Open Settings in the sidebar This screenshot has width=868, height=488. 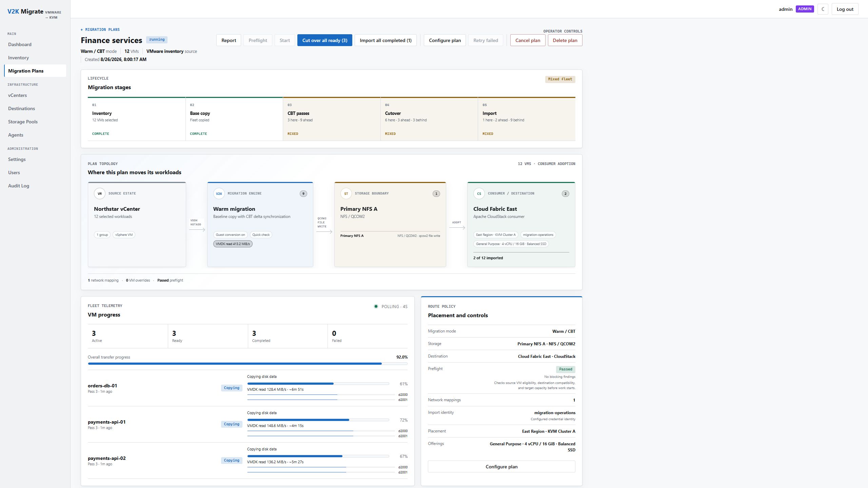tap(35, 159)
